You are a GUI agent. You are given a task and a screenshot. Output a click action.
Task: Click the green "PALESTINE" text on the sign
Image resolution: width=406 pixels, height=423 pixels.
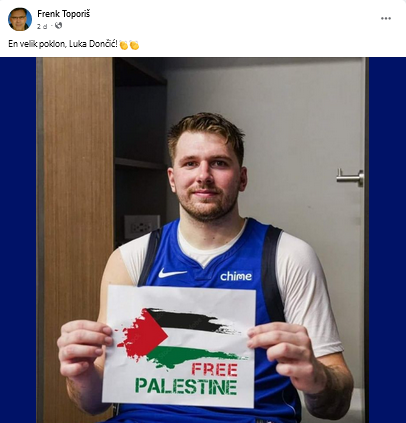[186, 386]
